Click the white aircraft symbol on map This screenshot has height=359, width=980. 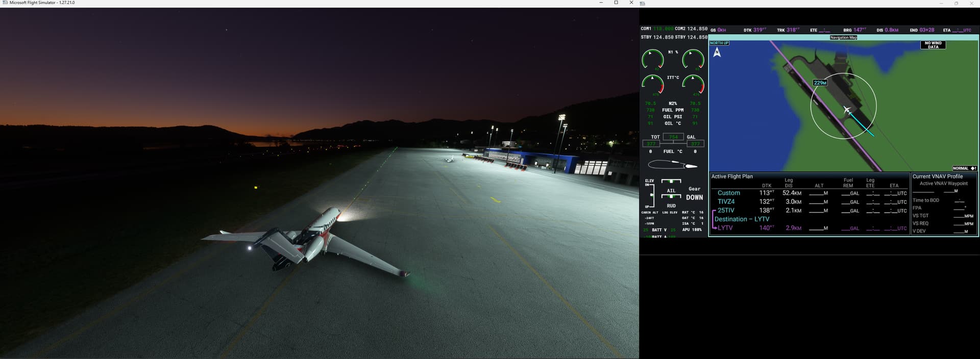(847, 110)
